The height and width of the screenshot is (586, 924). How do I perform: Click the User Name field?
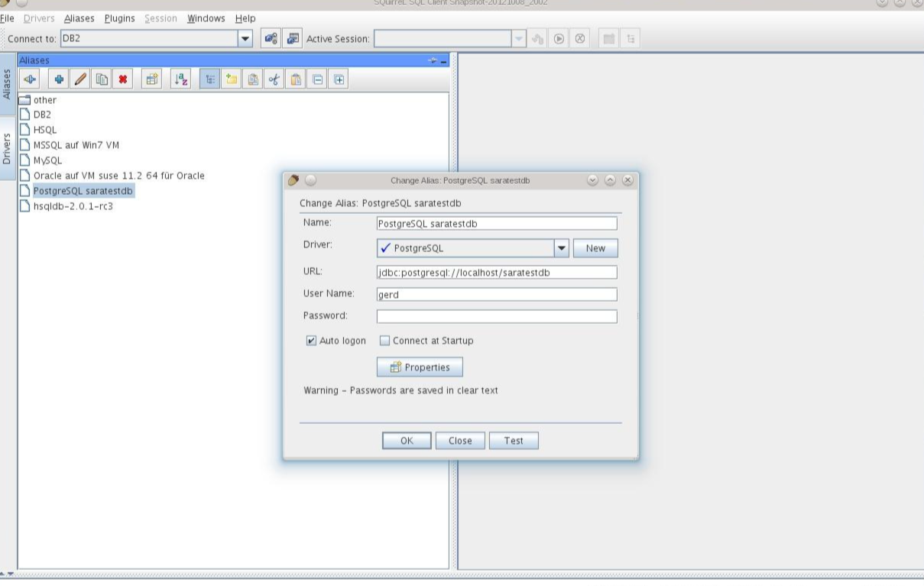click(x=497, y=294)
